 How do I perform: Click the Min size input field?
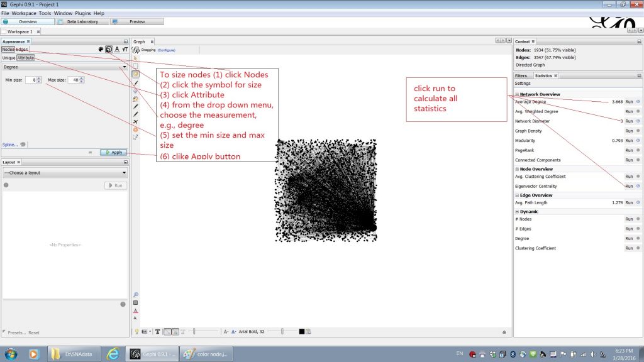31,80
